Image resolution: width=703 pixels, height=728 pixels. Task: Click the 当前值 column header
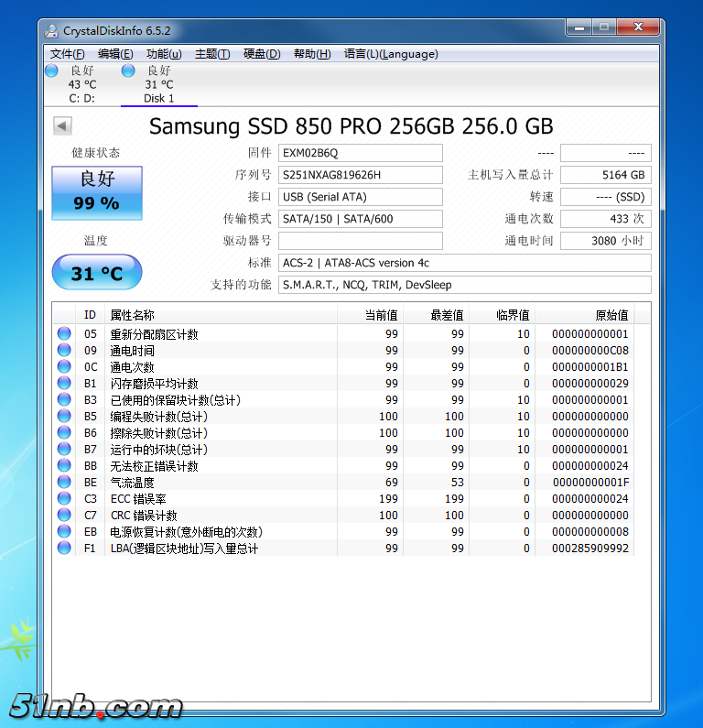371,315
